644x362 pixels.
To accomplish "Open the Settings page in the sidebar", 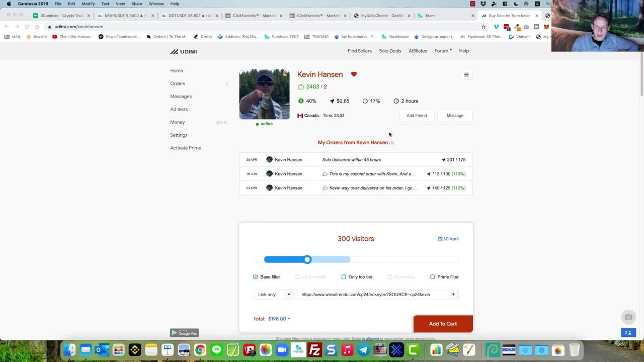I will [x=179, y=135].
